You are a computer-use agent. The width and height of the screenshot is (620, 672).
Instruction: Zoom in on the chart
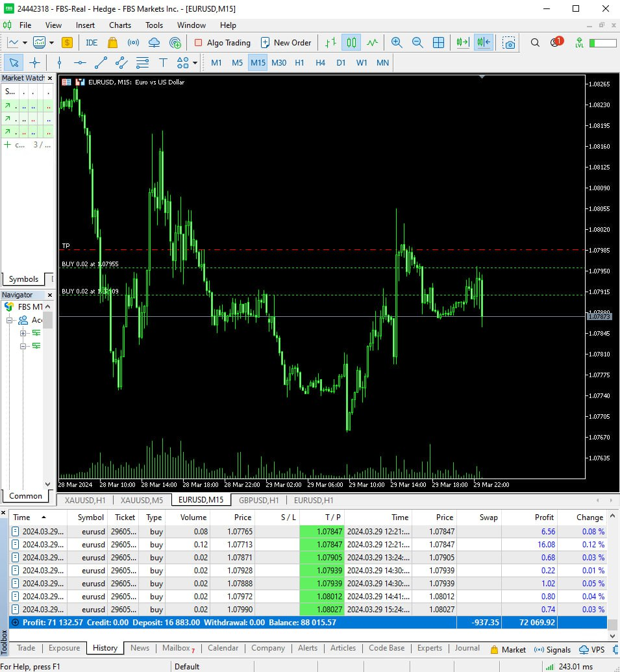[x=397, y=42]
